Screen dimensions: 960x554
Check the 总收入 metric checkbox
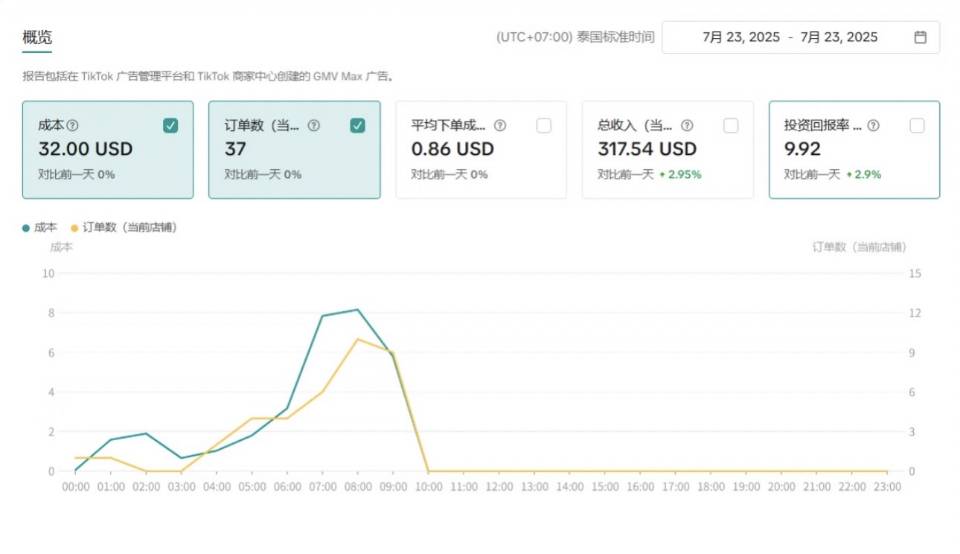(x=730, y=125)
